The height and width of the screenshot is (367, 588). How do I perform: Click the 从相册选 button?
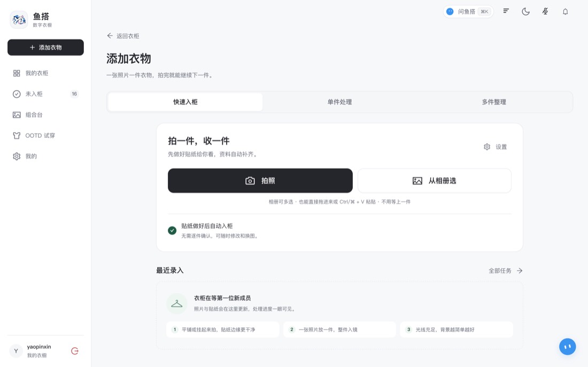point(435,181)
